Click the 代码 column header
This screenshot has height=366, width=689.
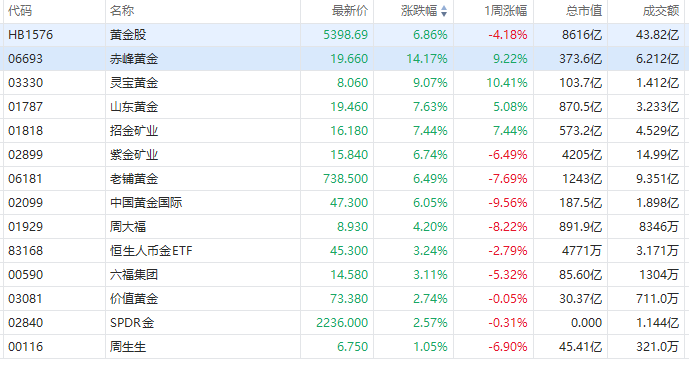click(x=20, y=11)
